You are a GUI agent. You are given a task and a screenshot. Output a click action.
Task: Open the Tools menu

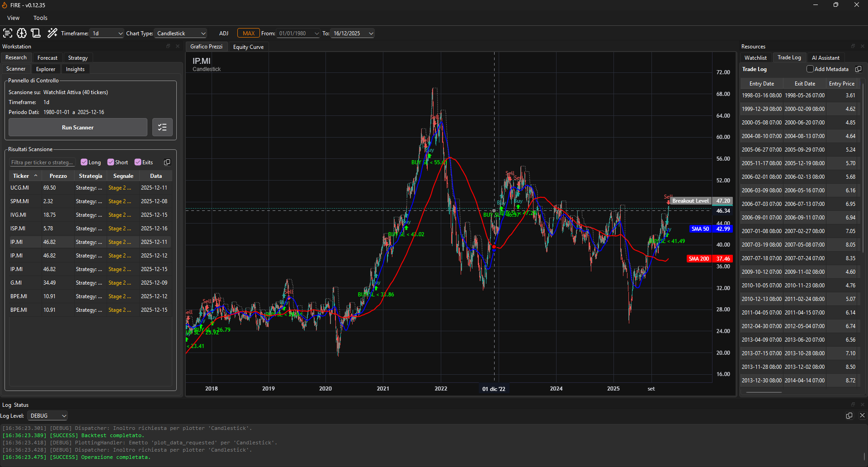(40, 18)
